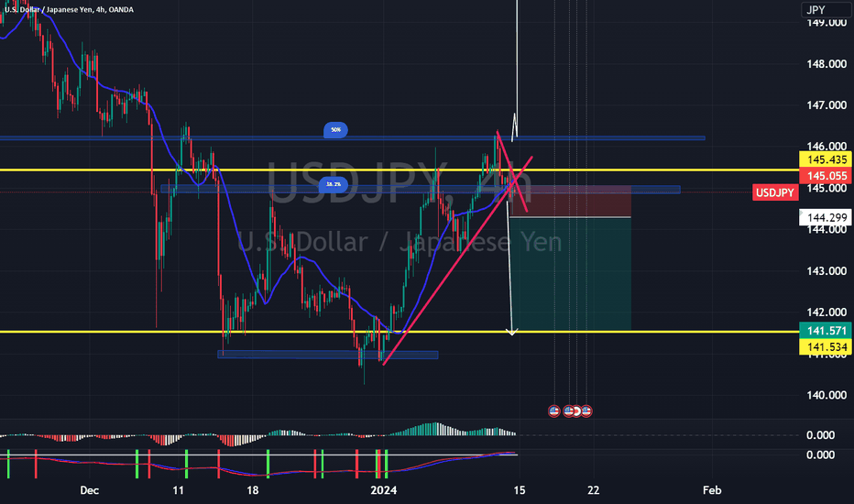
Task: Click the 140.000 price axis label
Action: point(827,395)
